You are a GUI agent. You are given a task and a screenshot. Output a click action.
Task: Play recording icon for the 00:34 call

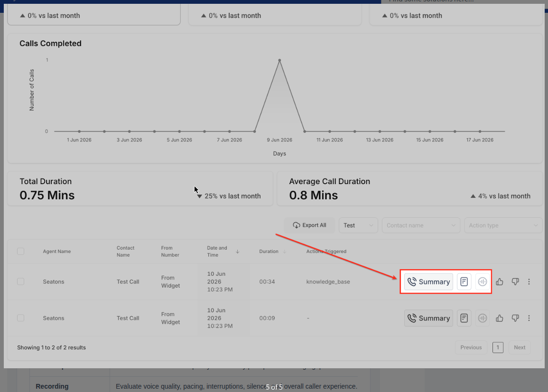483,281
